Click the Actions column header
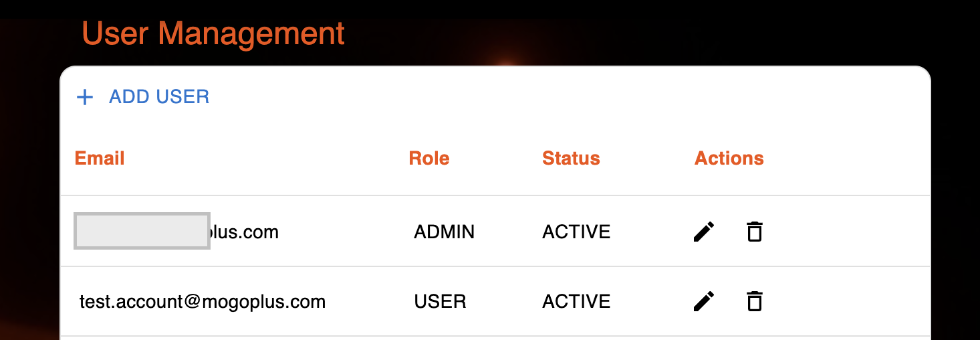Screen dimensions: 980x340 (x=729, y=159)
